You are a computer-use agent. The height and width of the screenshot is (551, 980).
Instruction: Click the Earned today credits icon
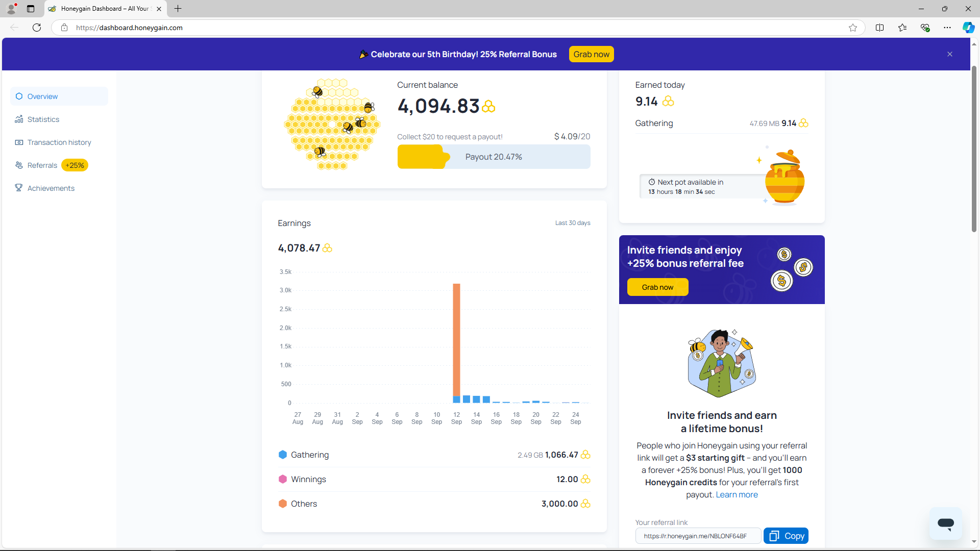tap(668, 102)
